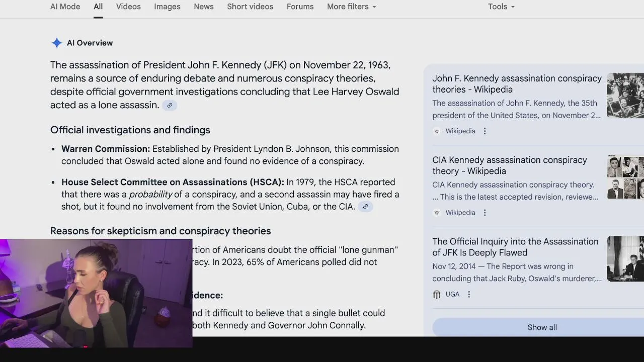Viewport: 644px width, 362px height.
Task: Open the JFK at desk thumbnail
Action: point(625,258)
